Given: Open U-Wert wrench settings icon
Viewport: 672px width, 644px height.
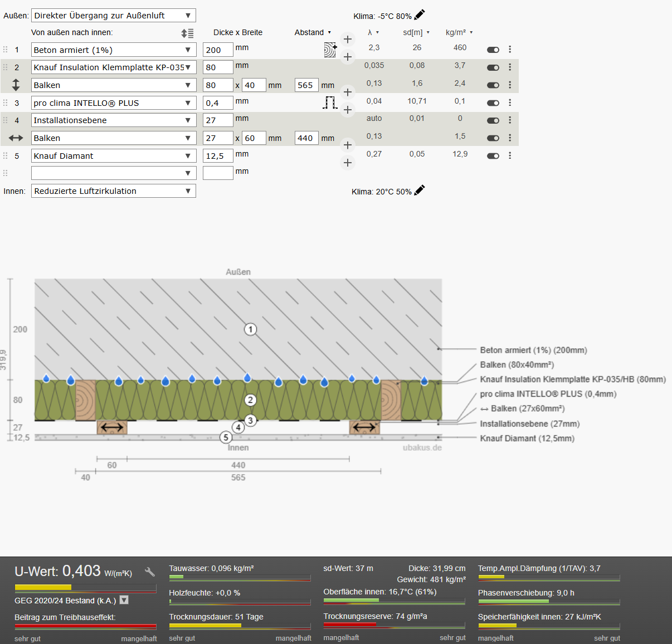Looking at the screenshot, I should pos(149,572).
